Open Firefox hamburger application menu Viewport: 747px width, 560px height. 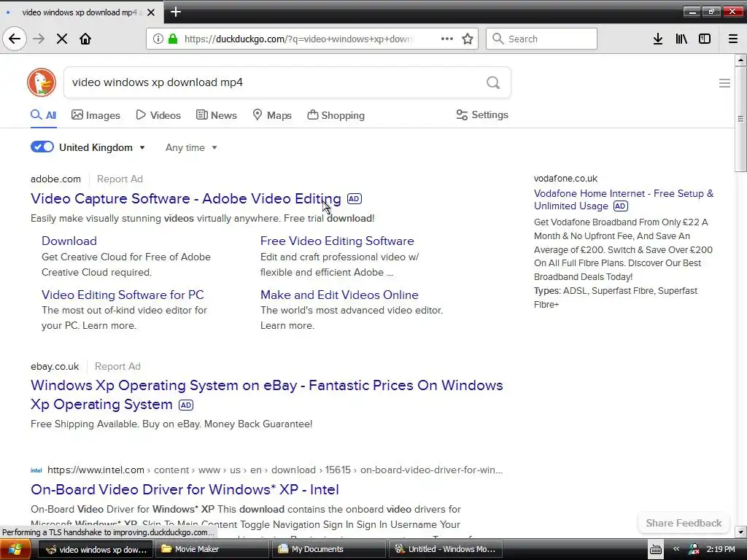coord(733,39)
